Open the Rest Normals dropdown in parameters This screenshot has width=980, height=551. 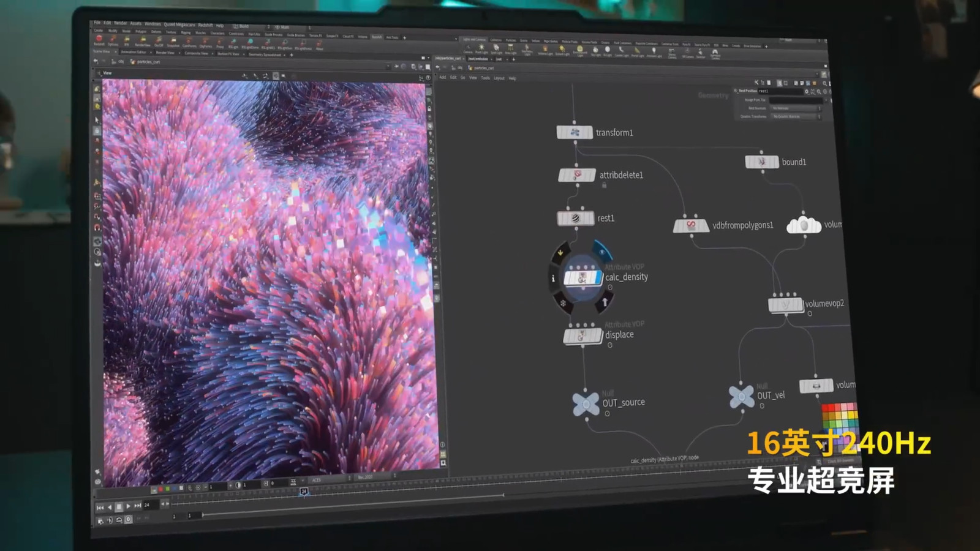point(795,108)
